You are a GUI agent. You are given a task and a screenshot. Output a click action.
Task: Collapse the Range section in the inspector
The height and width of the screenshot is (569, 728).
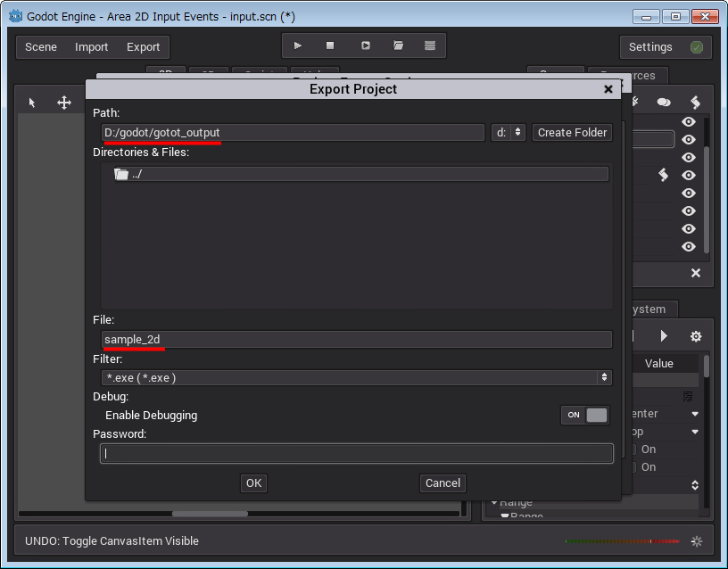pyautogui.click(x=495, y=503)
